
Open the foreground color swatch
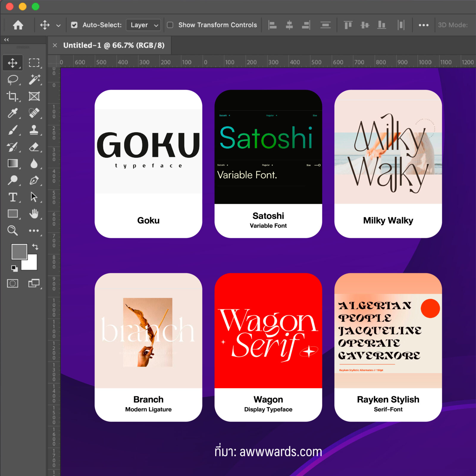(19, 251)
